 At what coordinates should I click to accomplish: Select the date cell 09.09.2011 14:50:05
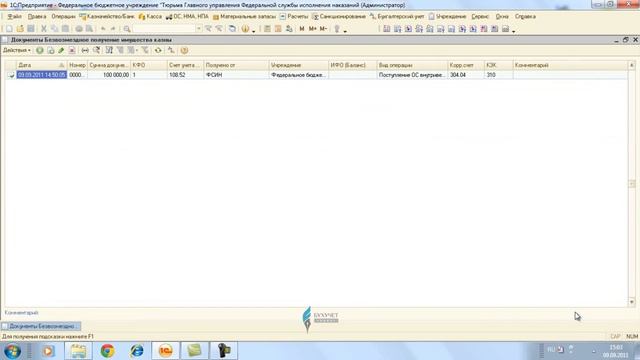[x=41, y=75]
